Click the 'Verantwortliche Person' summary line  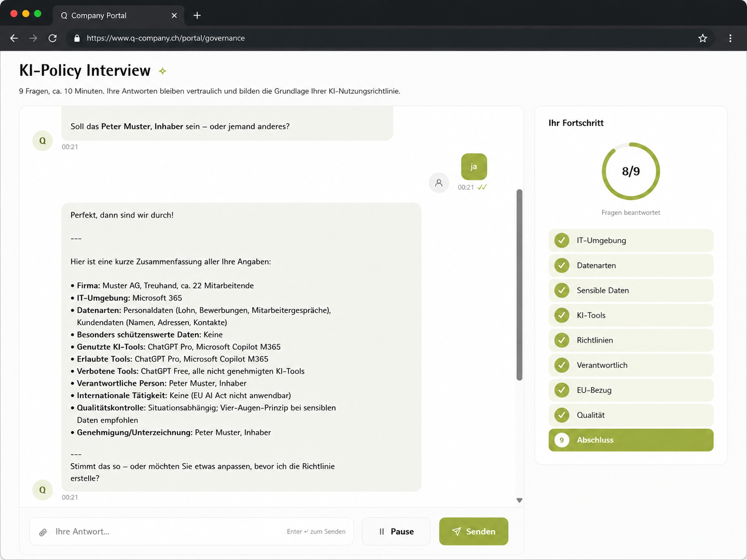(158, 384)
